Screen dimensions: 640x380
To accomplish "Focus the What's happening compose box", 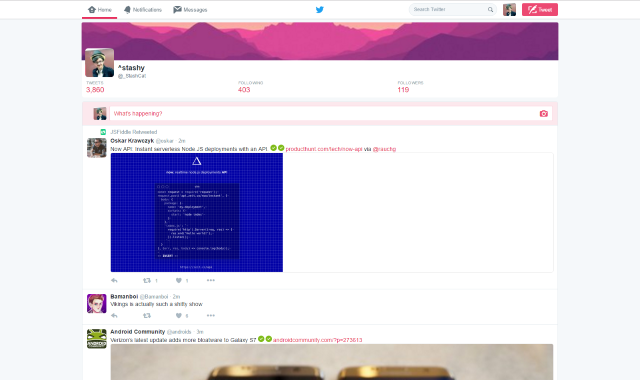I will (331, 113).
